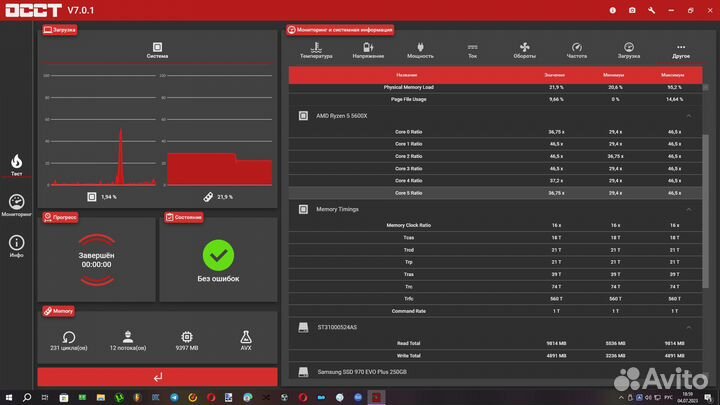Sort table by the Название column header
The width and height of the screenshot is (720, 405).
pyautogui.click(x=407, y=75)
